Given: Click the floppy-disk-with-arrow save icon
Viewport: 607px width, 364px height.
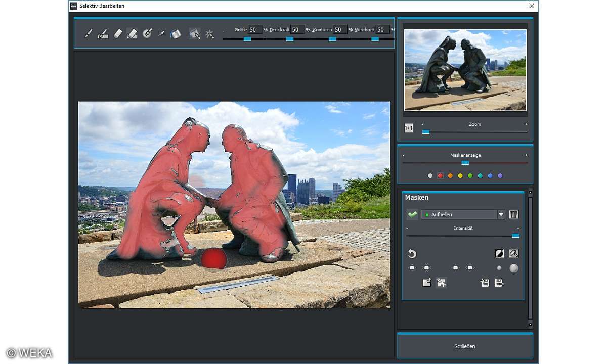Looking at the screenshot, I should pyautogui.click(x=499, y=283).
